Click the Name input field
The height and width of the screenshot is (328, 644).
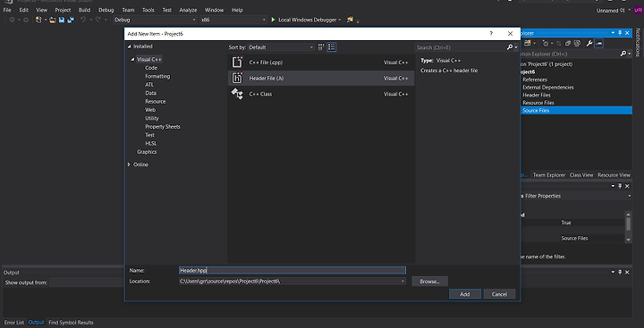pyautogui.click(x=292, y=270)
